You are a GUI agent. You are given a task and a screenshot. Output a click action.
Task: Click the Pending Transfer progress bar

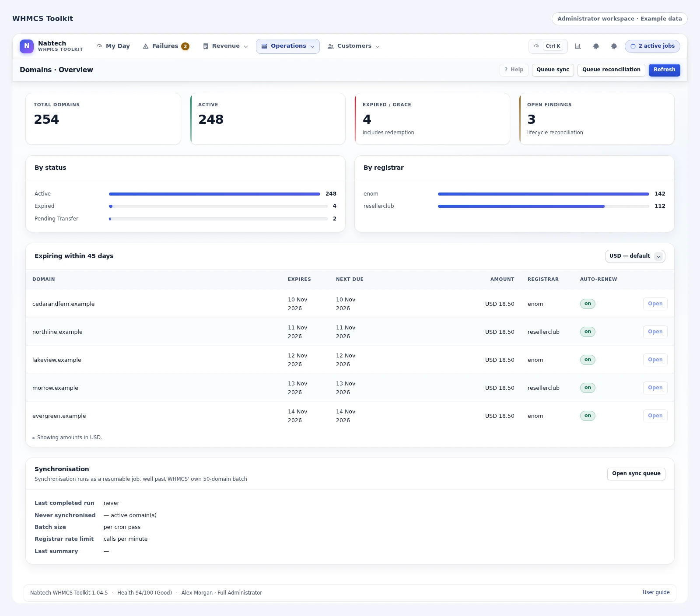click(x=218, y=219)
